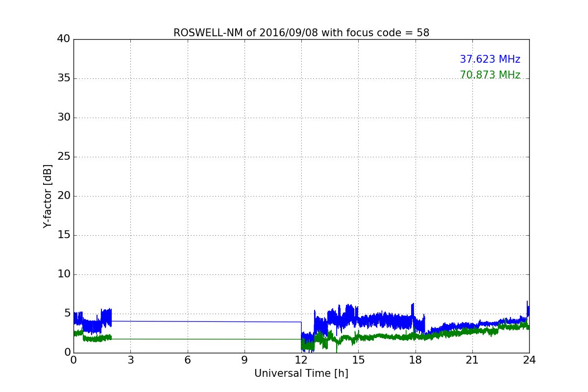This screenshot has height=392, width=588.
Task: Click the x-axis tick label 24
Action: click(x=529, y=360)
